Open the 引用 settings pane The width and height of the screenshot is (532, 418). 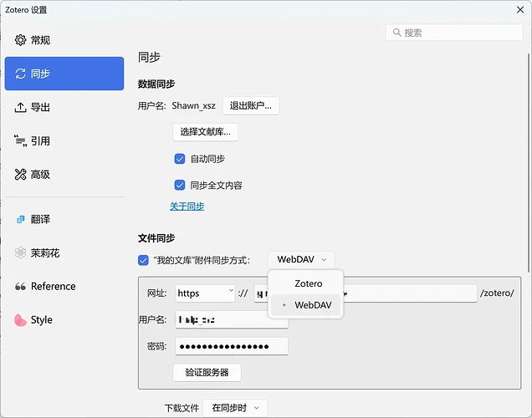pyautogui.click(x=64, y=140)
